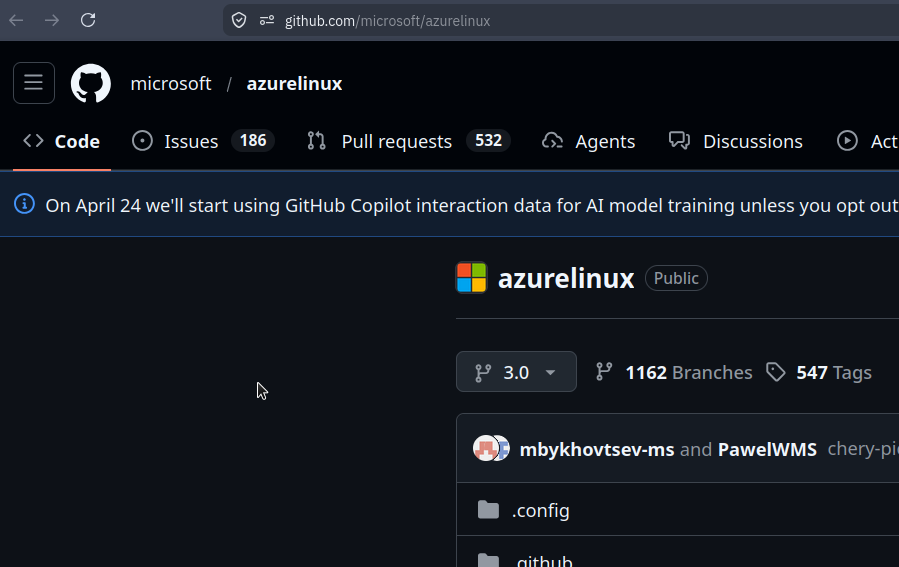Click the info icon in Copilot notice banner
The image size is (899, 567).
(x=24, y=204)
